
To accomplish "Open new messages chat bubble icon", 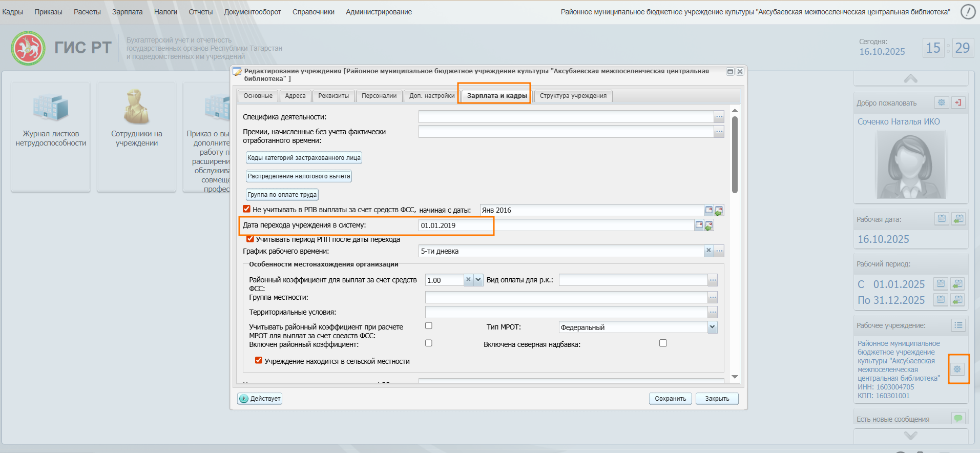I will [958, 418].
